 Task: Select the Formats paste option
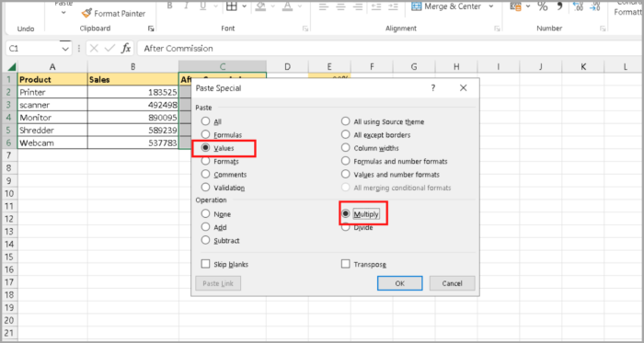pyautogui.click(x=220, y=161)
